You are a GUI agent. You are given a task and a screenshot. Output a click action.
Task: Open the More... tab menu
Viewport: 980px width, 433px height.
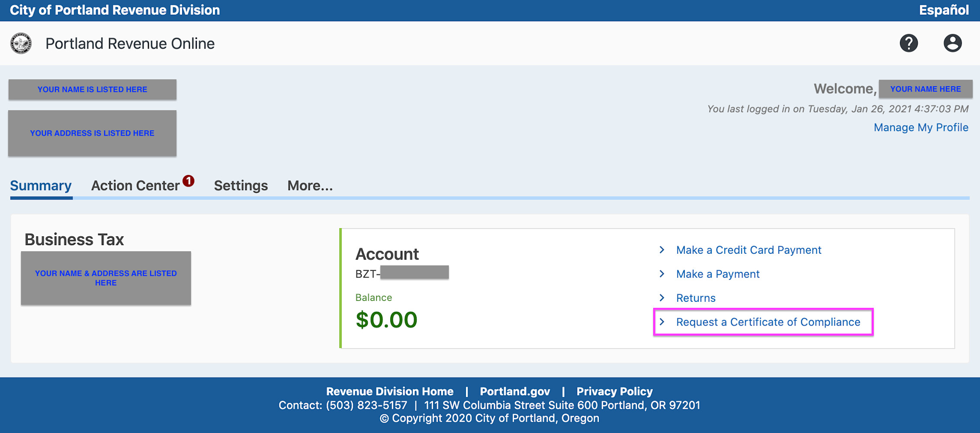click(310, 186)
